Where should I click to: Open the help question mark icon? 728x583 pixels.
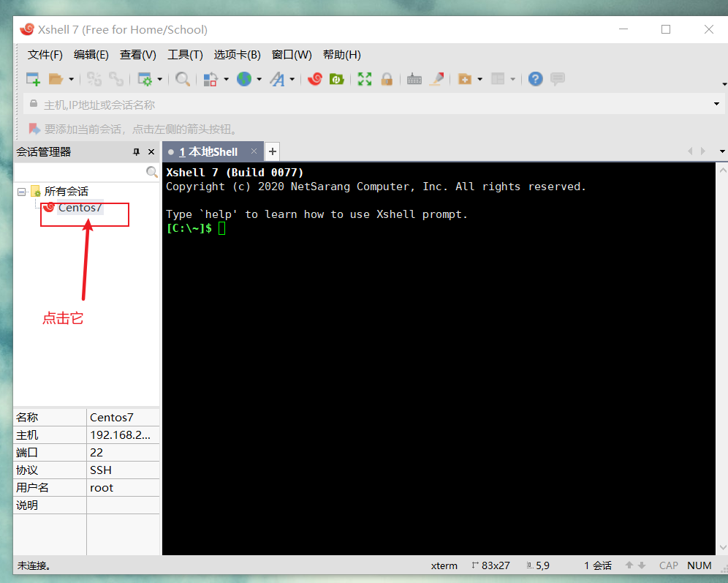(x=535, y=79)
